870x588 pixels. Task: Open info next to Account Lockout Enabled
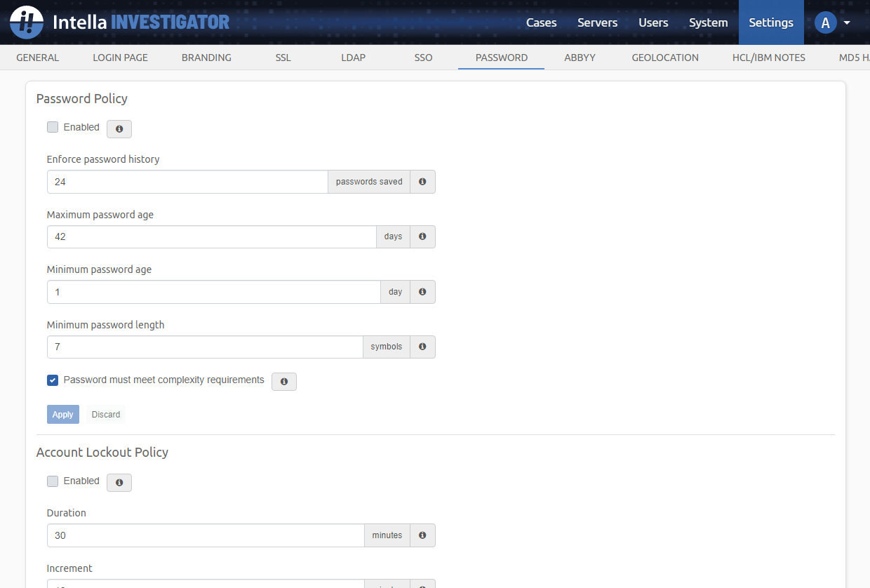pos(119,482)
